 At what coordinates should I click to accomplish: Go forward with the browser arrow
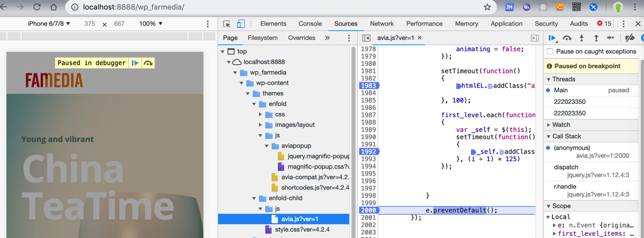click(x=20, y=7)
